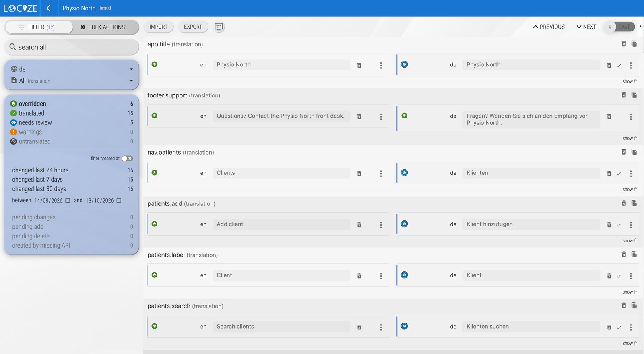The height and width of the screenshot is (354, 644).
Task: Toggle the 'filter created at' switch
Action: (x=127, y=159)
